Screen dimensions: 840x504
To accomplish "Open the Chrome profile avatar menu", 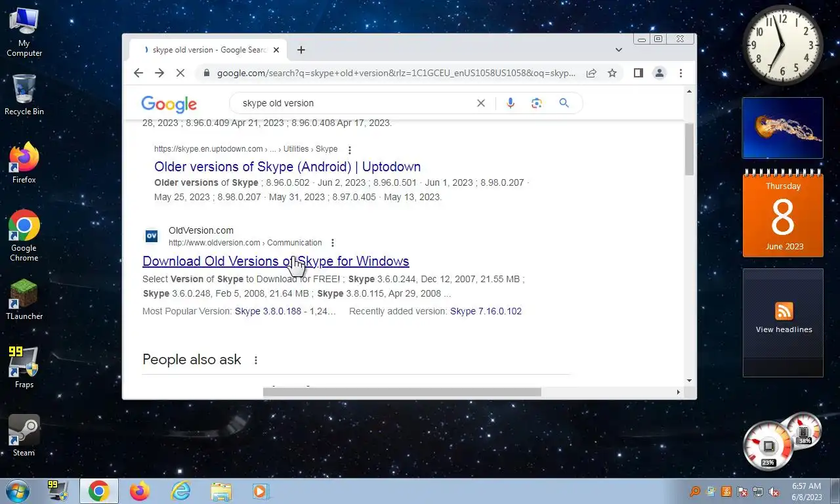I will pyautogui.click(x=659, y=73).
